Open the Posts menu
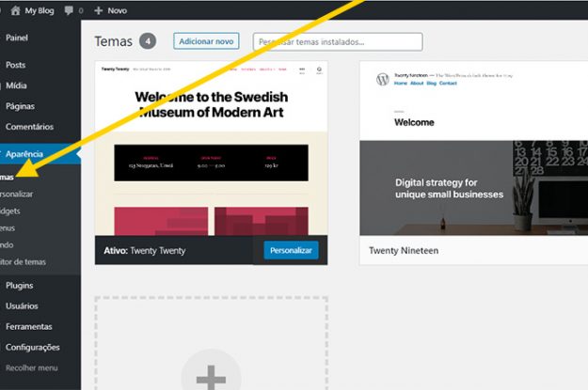Screen dimensions: 588x390 15,65
